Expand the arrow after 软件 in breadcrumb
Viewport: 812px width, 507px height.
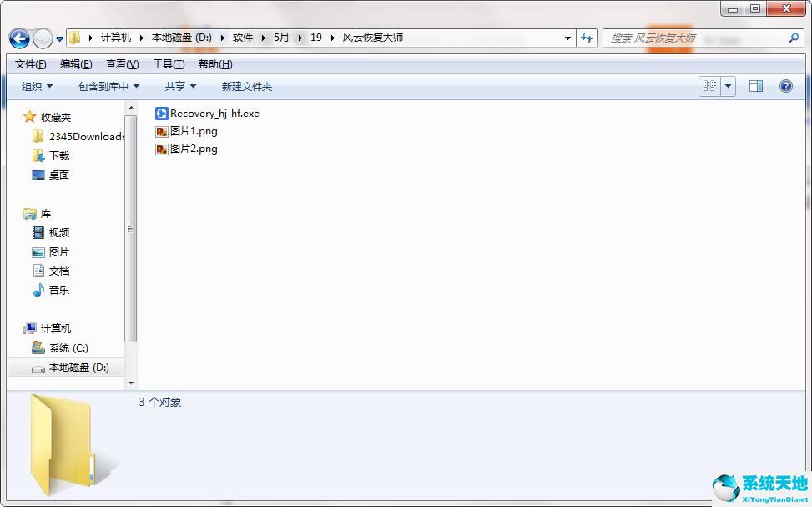click(x=263, y=38)
